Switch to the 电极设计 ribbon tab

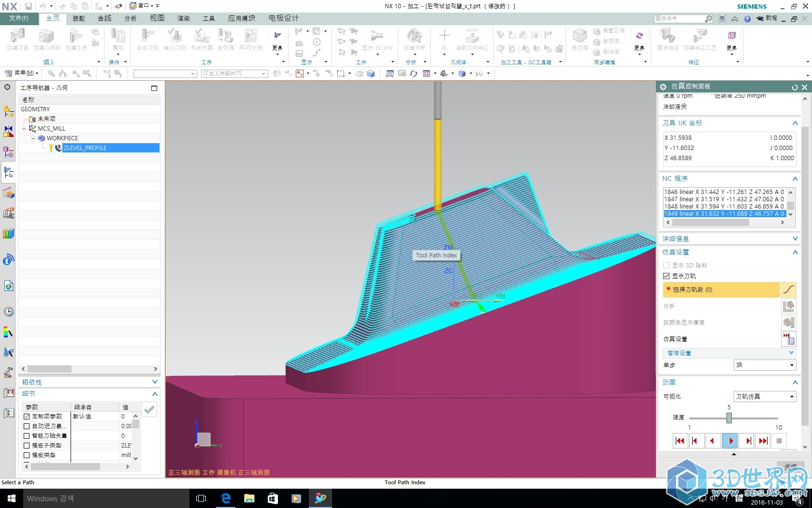[x=284, y=18]
